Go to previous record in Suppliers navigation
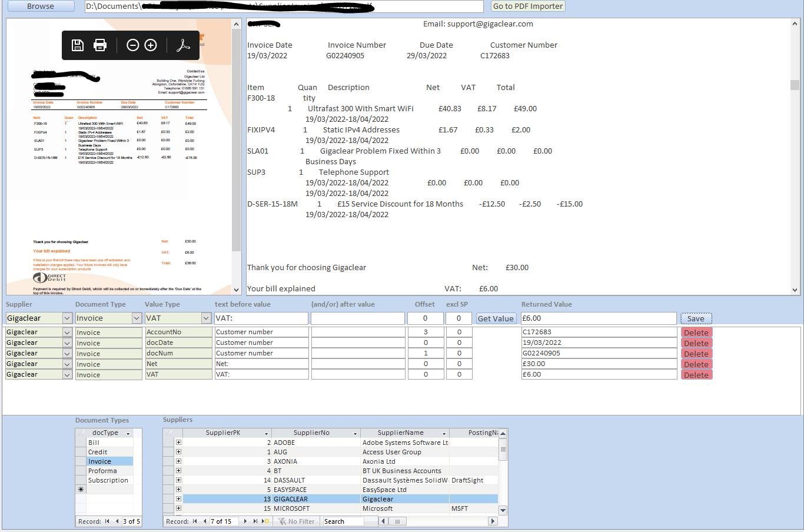This screenshot has height=532, width=804. 204,521
